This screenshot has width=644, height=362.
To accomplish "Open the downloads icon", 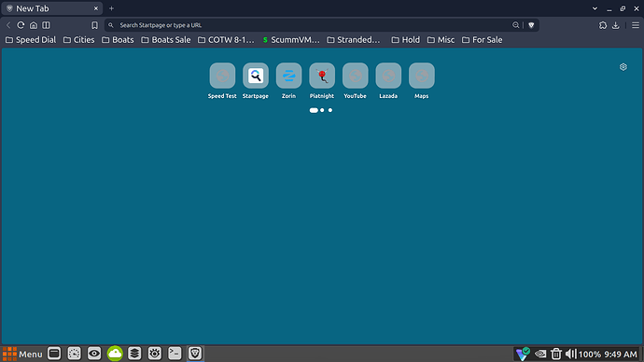I will coord(615,25).
